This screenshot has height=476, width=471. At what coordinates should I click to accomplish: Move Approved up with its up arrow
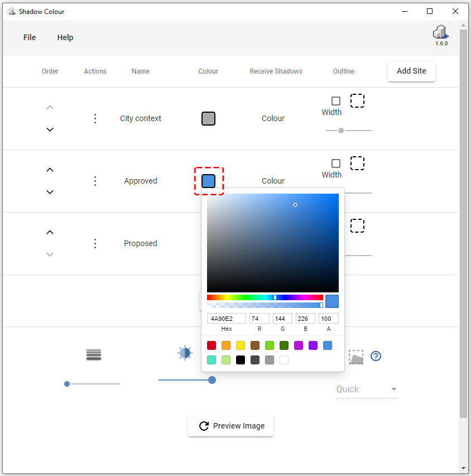pos(50,170)
